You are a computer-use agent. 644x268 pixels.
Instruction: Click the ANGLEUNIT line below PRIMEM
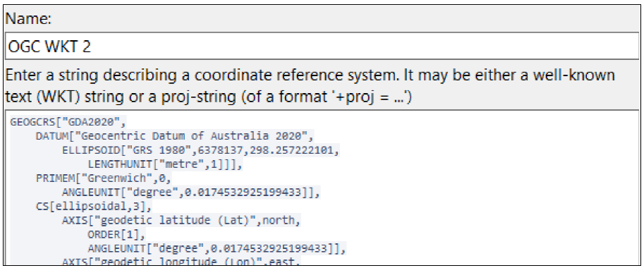click(191, 193)
